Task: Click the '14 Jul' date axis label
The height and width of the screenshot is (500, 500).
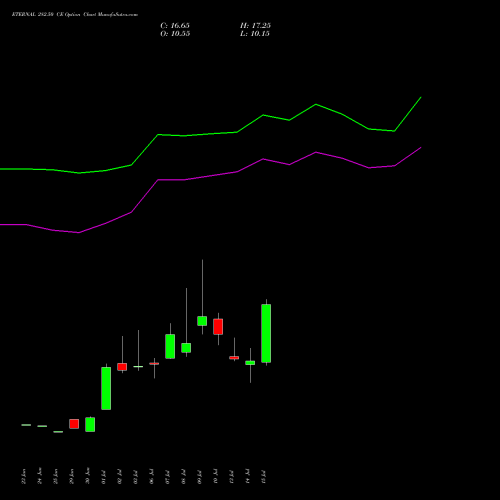Action: click(x=248, y=476)
